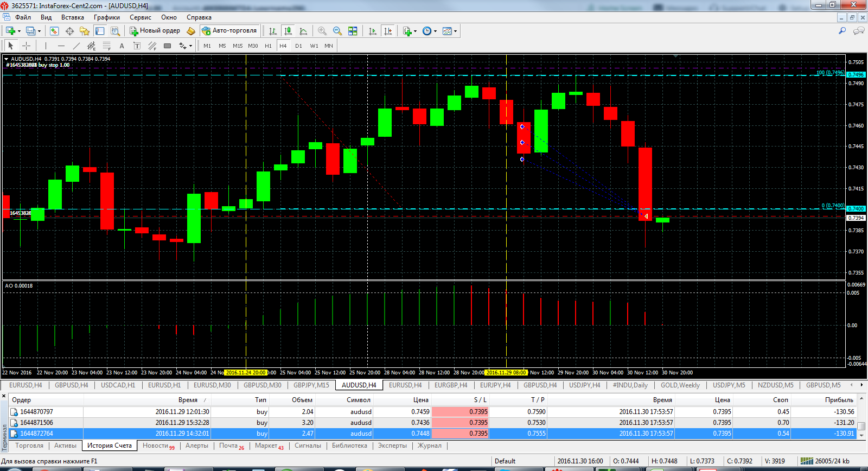
Task: Select the cursor arrow tool
Action: [10, 46]
